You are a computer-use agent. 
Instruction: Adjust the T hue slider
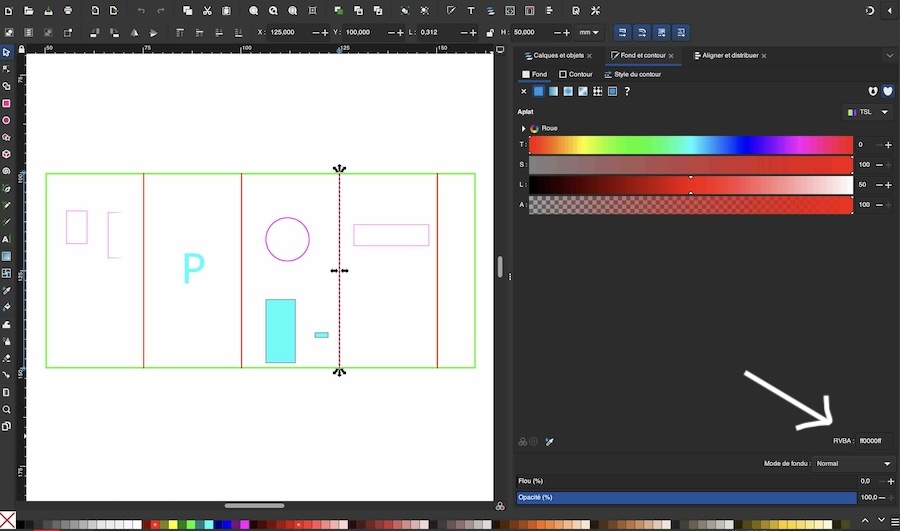click(x=690, y=145)
